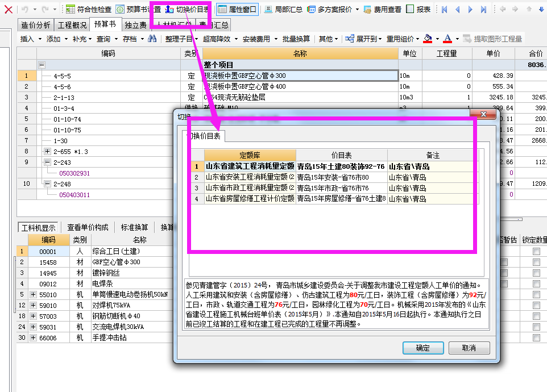Expand row 2-655 *1.3 in tree
The image size is (547, 392).
pyautogui.click(x=47, y=151)
